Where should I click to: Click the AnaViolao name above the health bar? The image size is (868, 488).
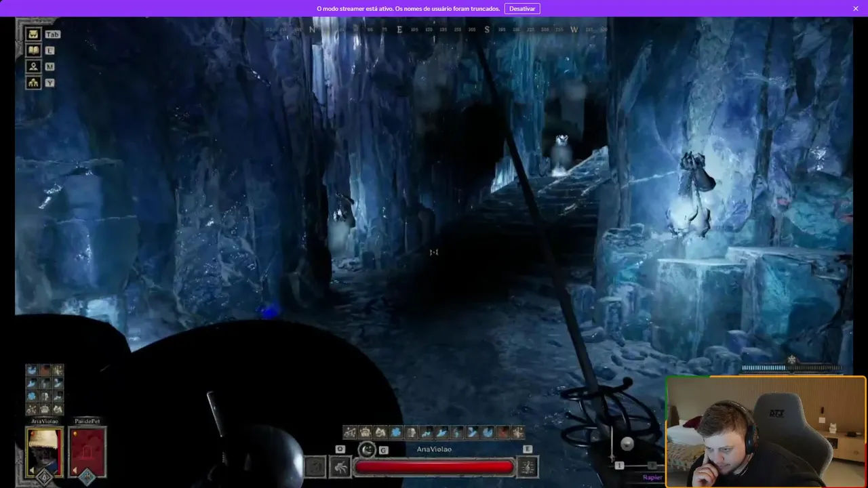tap(434, 449)
